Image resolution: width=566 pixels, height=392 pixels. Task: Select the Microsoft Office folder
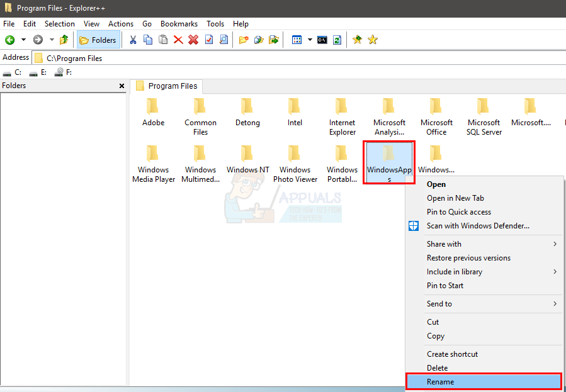tap(436, 117)
